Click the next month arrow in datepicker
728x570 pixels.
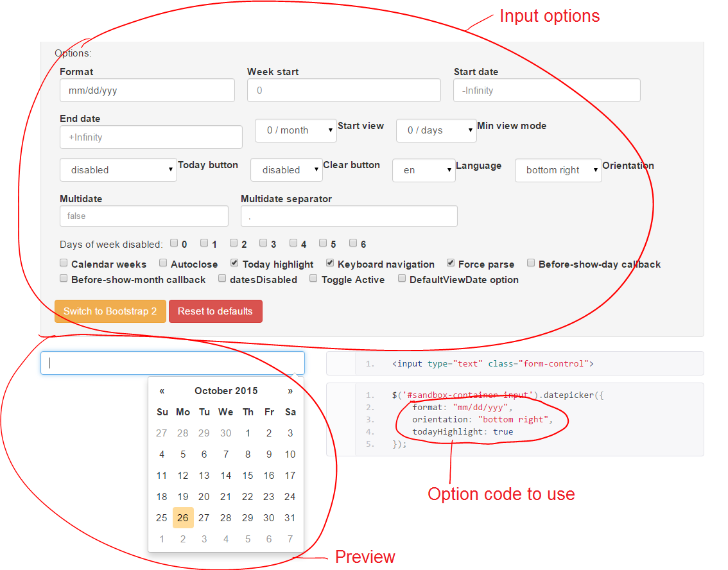tap(290, 390)
